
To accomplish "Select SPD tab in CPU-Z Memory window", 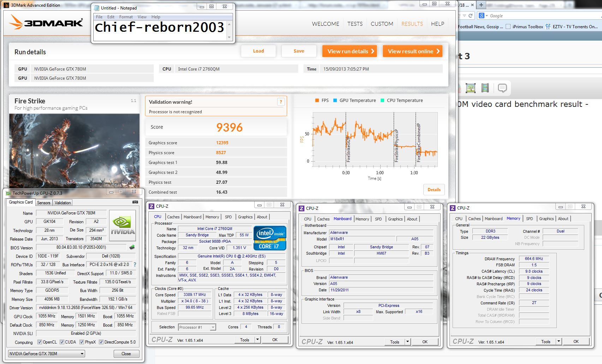I will pos(529,218).
